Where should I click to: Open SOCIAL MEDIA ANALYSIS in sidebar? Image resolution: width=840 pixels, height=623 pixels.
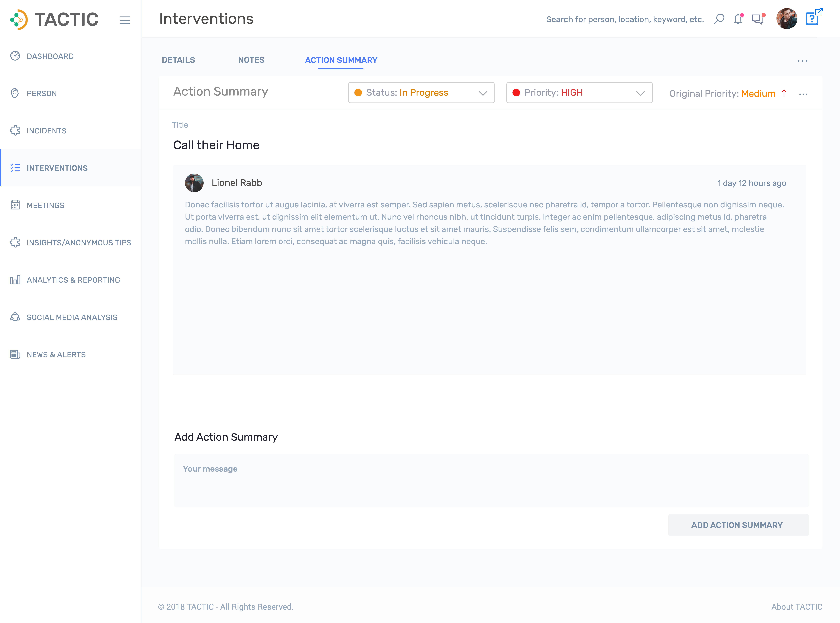(x=71, y=317)
